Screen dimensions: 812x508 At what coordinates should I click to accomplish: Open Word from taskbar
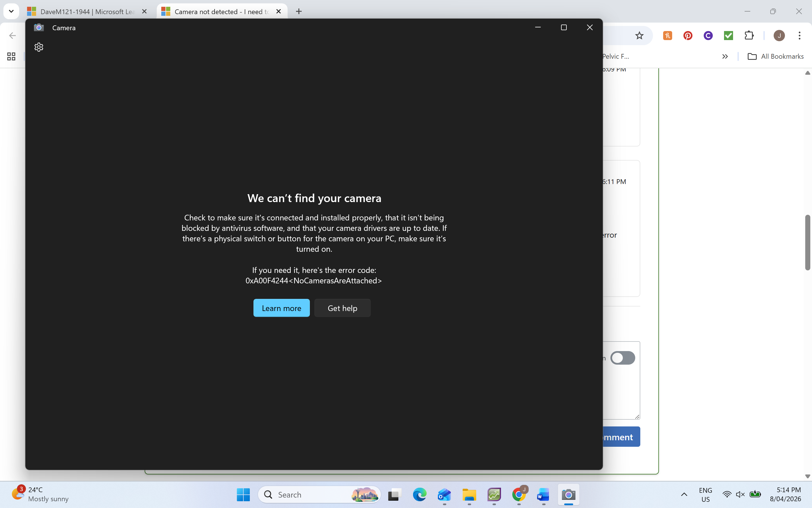click(x=543, y=494)
